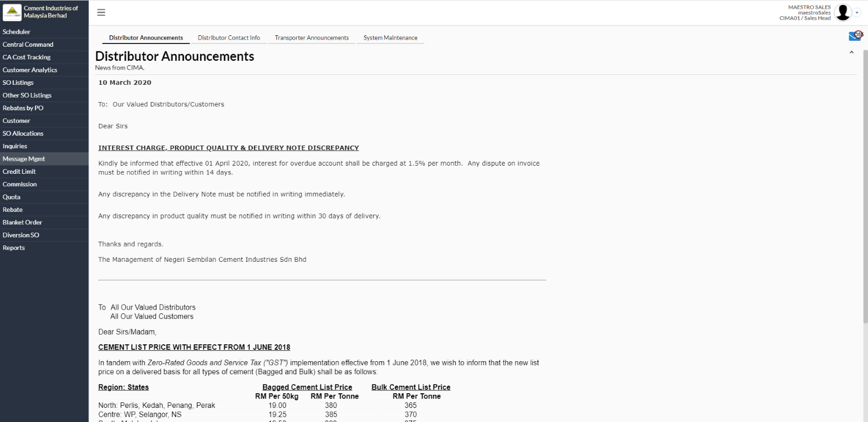The width and height of the screenshot is (868, 422).
Task: Select Central Command menu item
Action: click(44, 45)
